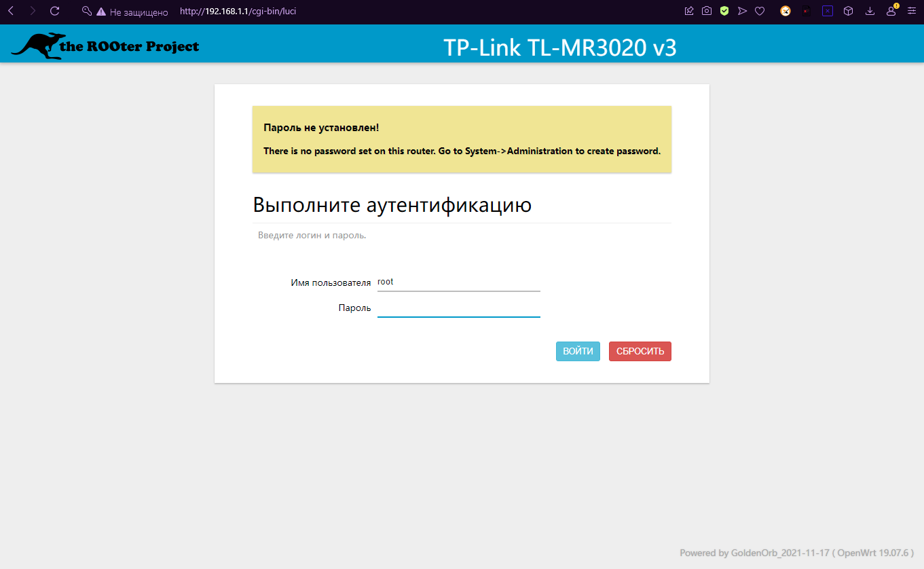Click the 'Имя пользователя' label

click(x=331, y=282)
